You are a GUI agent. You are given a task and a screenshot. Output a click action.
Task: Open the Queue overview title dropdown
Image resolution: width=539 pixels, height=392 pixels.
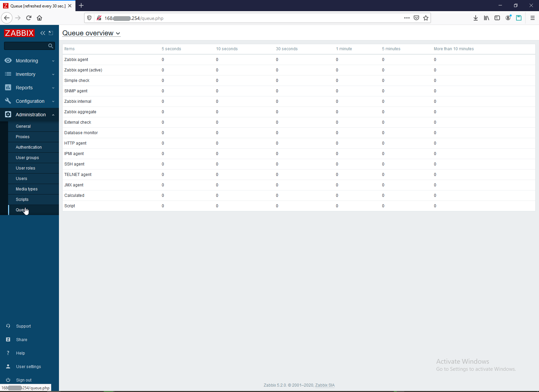[91, 33]
